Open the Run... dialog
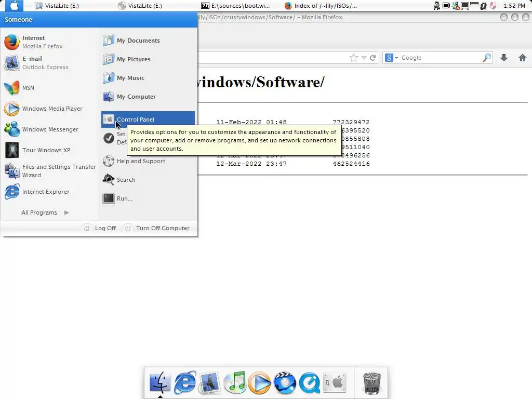This screenshot has width=532, height=399. (x=118, y=198)
